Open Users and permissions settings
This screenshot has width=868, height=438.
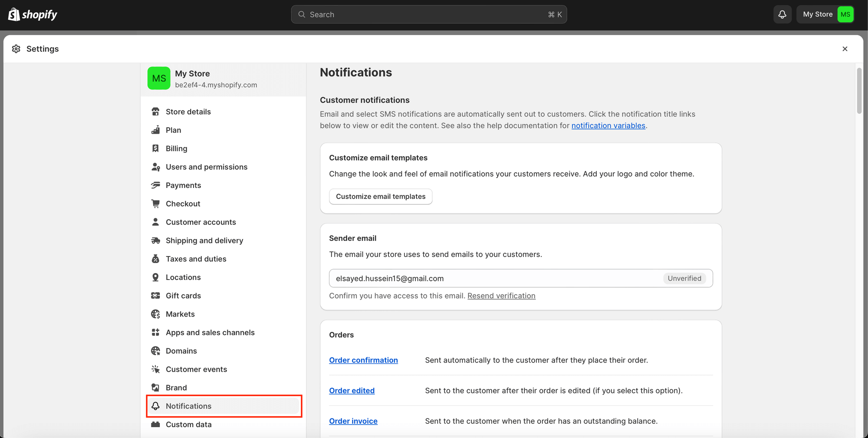coord(206,167)
